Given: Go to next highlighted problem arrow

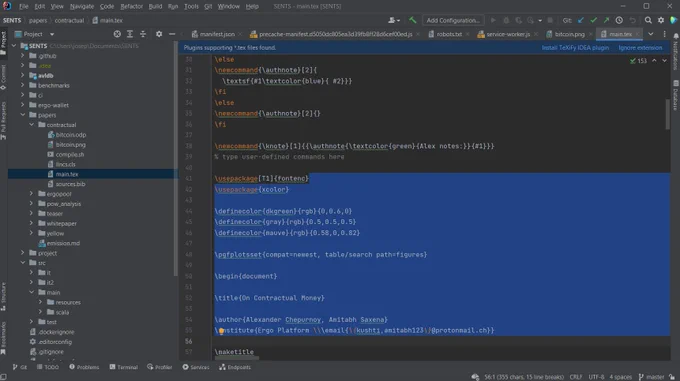Looking at the screenshot, I should coord(664,61).
